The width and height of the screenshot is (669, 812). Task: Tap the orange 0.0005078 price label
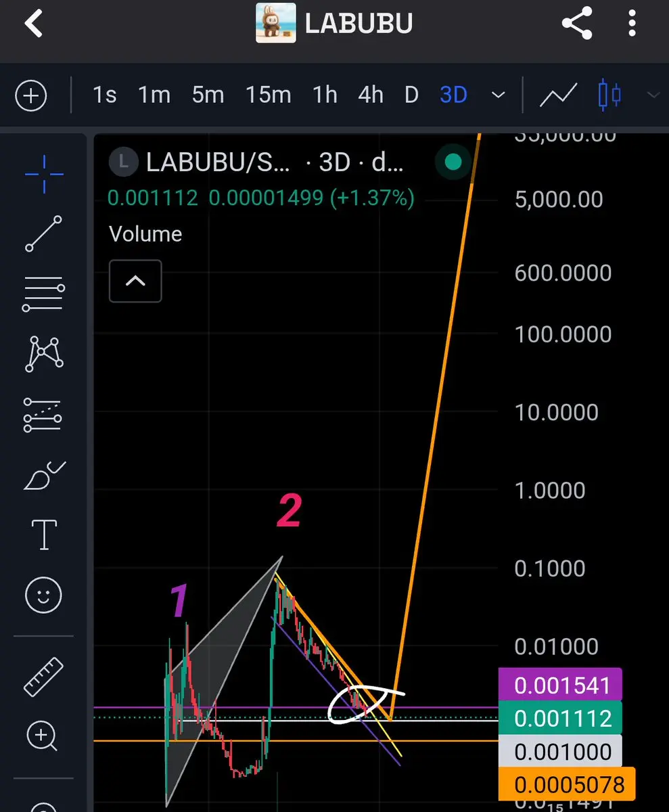tap(567, 785)
